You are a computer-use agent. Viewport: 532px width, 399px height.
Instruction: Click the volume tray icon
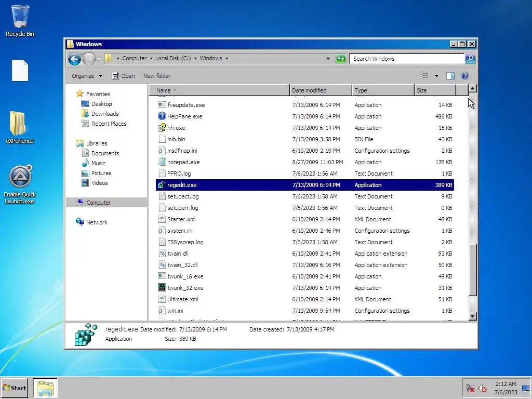coord(482,388)
